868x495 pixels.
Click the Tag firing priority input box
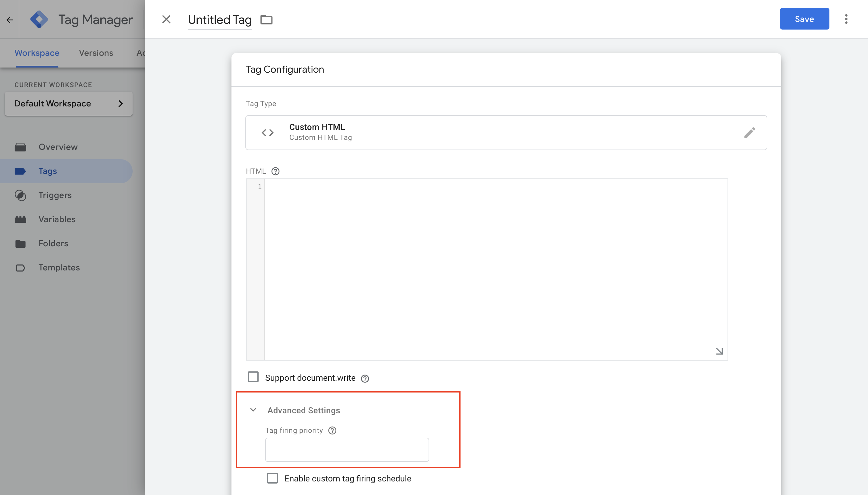(347, 450)
